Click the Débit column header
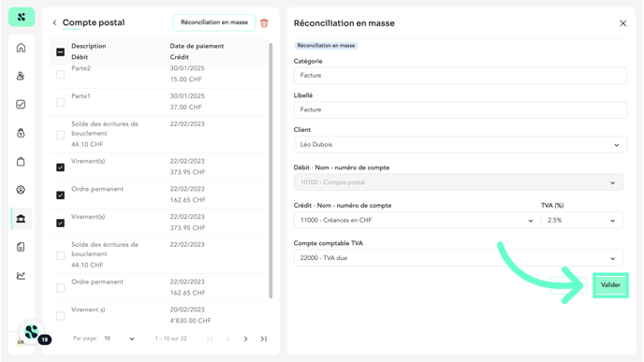644x362 pixels. (x=80, y=57)
